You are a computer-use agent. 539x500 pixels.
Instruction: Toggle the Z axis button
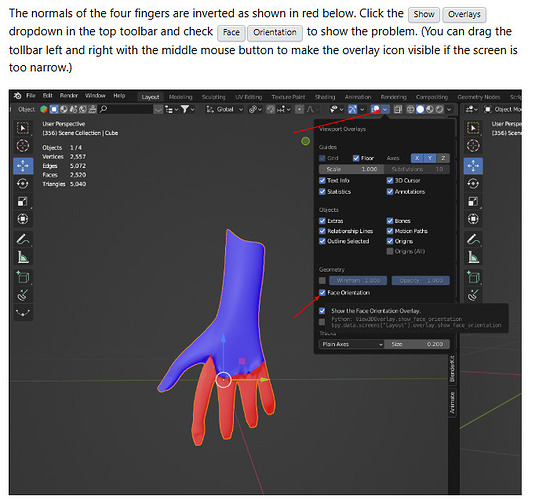(x=443, y=158)
